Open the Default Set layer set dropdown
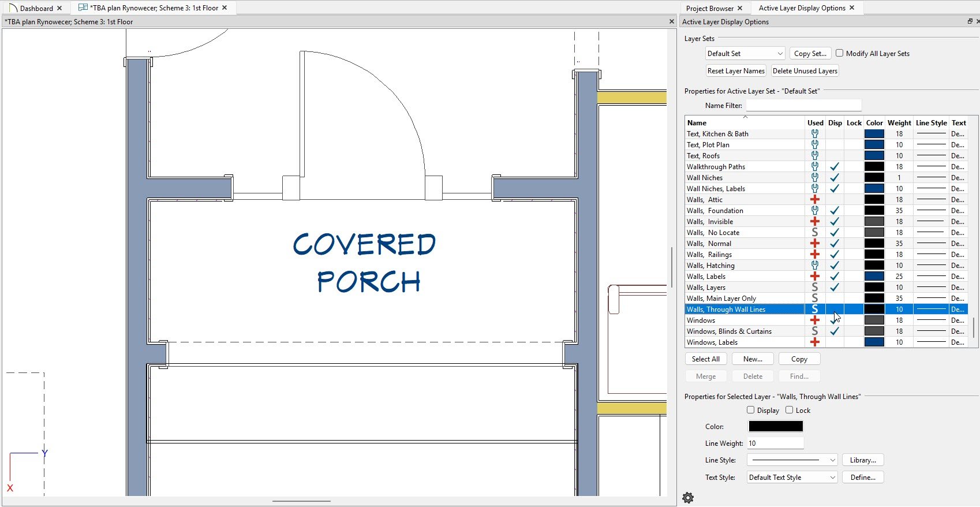Viewport: 980px width, 507px height. click(x=745, y=54)
